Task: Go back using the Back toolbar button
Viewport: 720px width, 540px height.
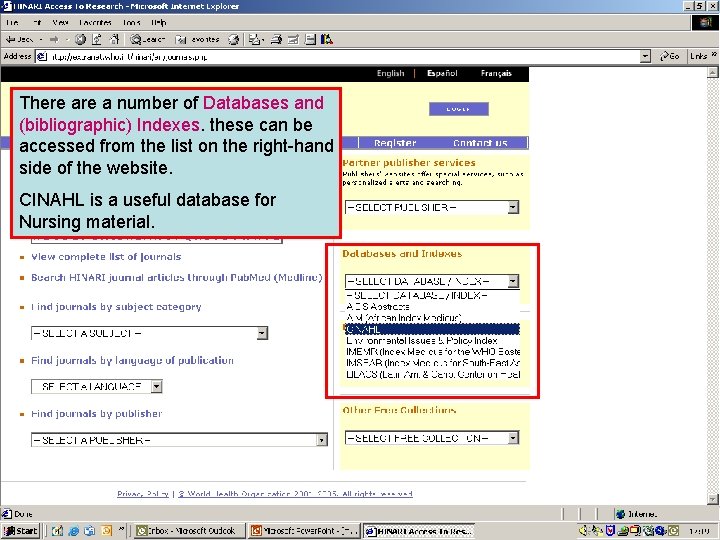Action: [19, 40]
